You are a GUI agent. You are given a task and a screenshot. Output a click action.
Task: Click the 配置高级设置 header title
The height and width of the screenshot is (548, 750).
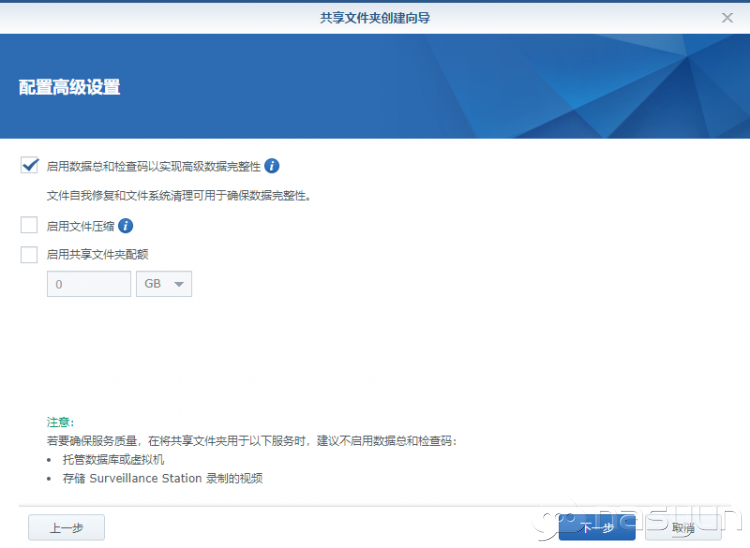click(x=70, y=87)
